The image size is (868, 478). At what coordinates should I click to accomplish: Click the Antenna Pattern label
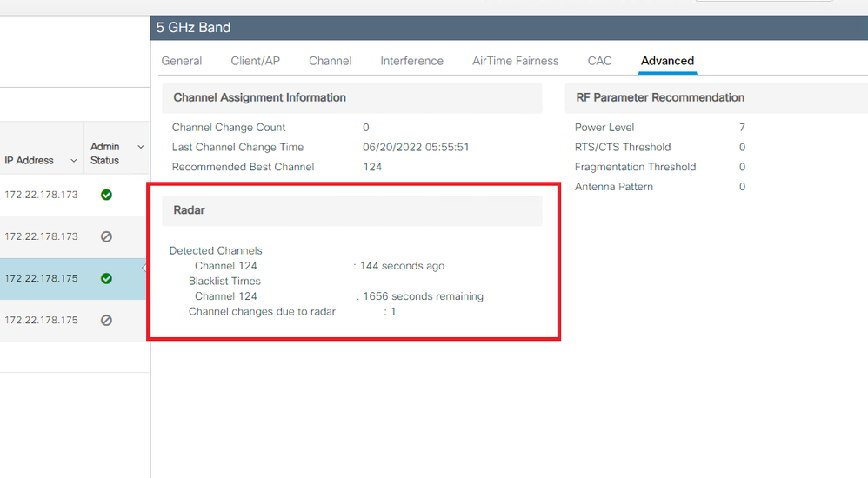(614, 187)
